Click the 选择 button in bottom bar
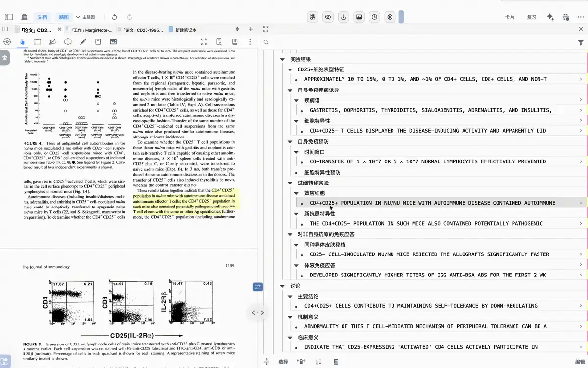This screenshot has height=368, width=588. point(283,362)
